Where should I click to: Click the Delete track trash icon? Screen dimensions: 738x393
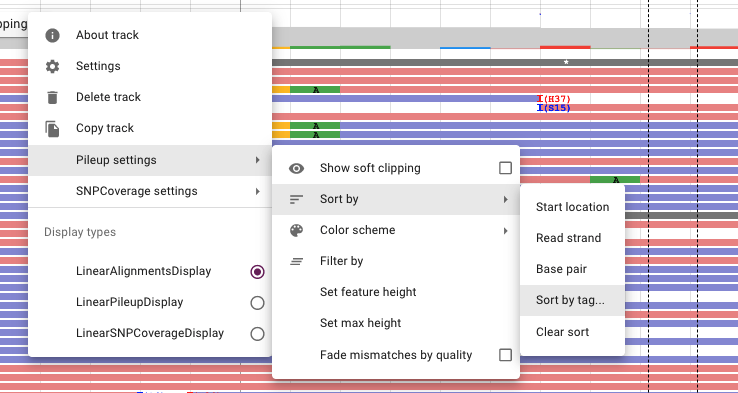point(52,97)
